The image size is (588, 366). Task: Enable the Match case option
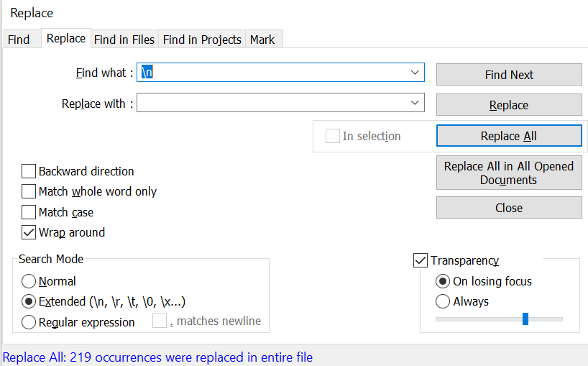[x=29, y=212]
